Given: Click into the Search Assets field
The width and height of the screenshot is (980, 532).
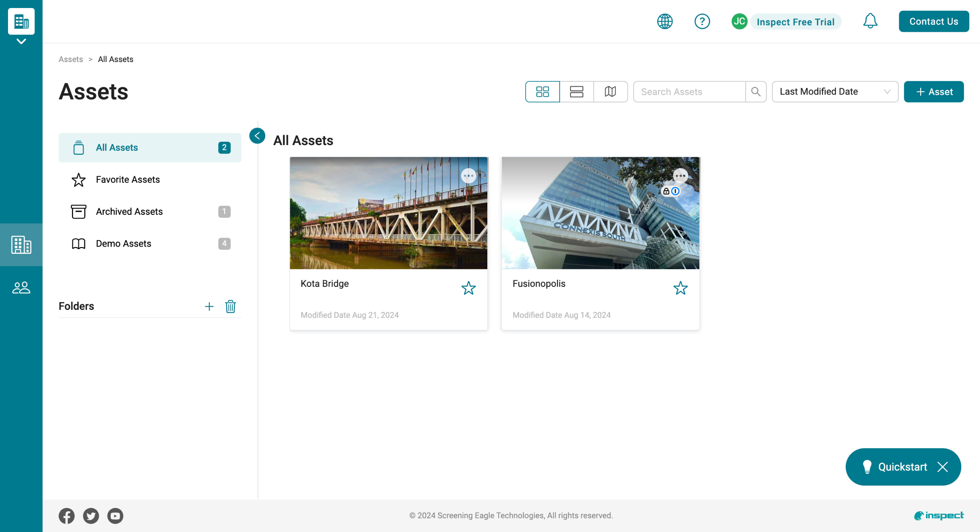Looking at the screenshot, I should tap(689, 92).
